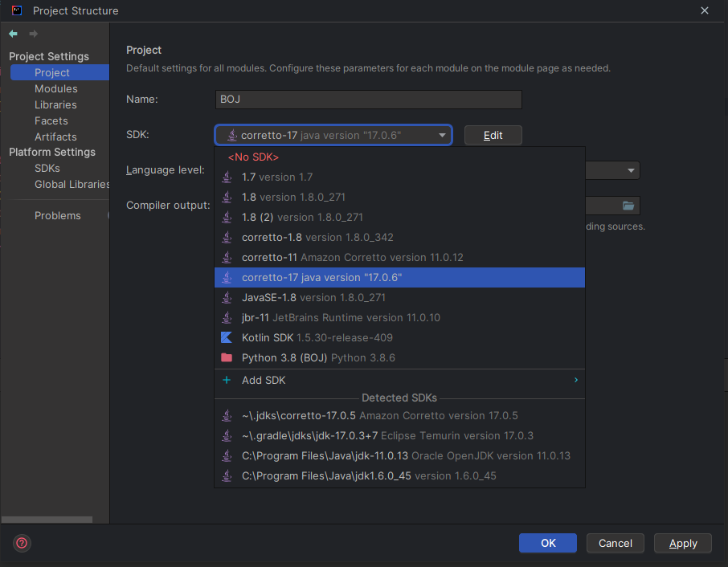Collapse the SDK combo box dropdown
The height and width of the screenshot is (567, 728).
(333, 135)
